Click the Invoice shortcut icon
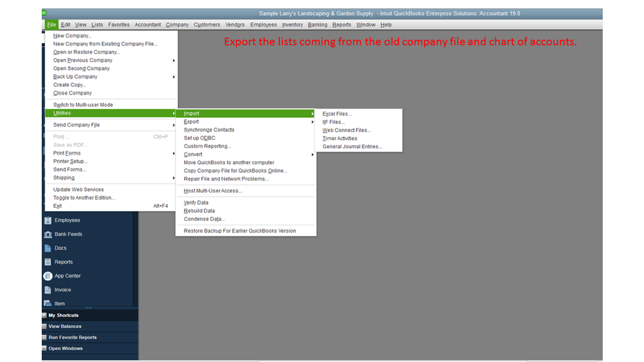Screen dimensions: 644x362 48,290
